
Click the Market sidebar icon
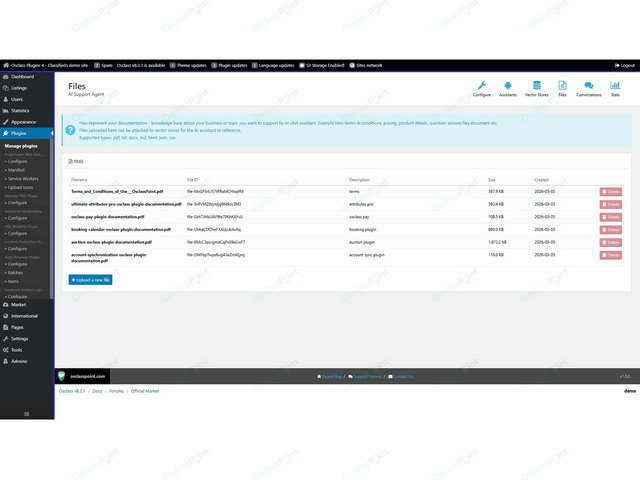pyautogui.click(x=6, y=304)
